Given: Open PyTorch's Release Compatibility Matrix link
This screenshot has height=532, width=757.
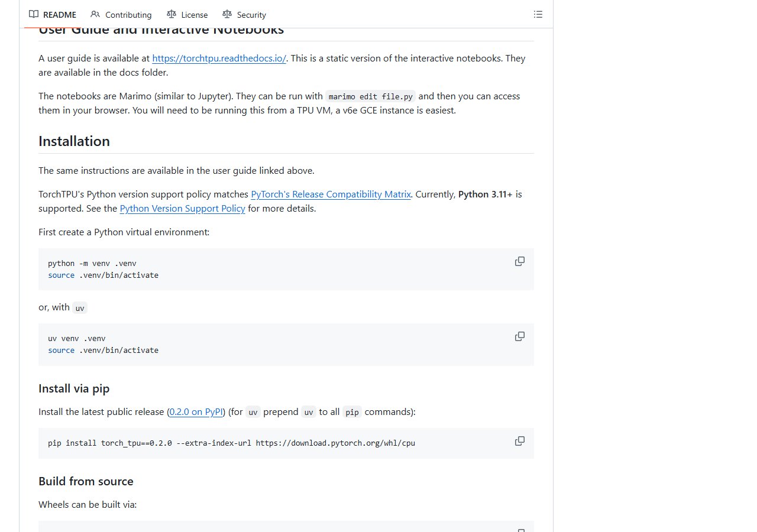Looking at the screenshot, I should point(331,194).
